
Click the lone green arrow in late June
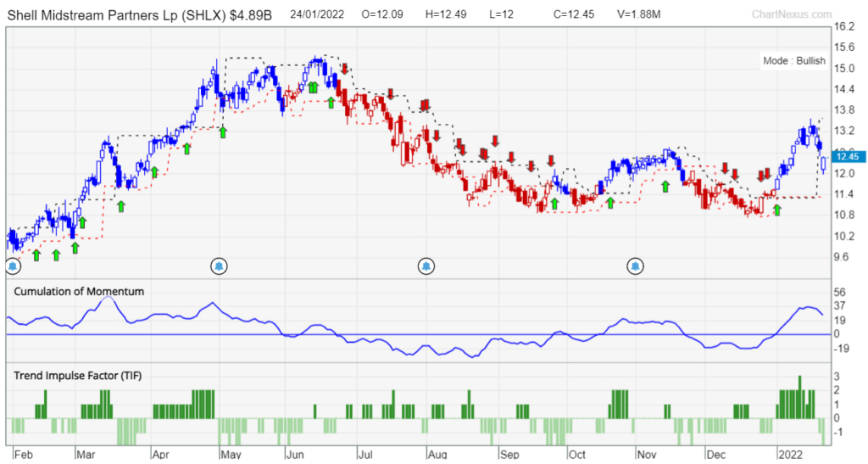(331, 103)
